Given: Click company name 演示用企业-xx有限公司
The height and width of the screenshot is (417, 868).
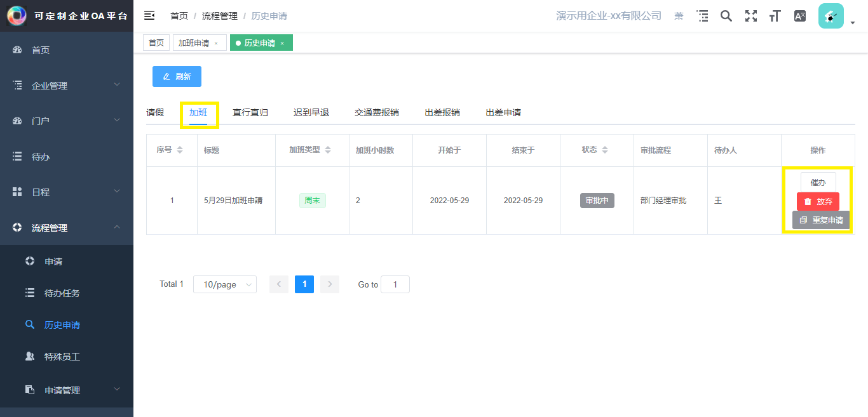Looking at the screenshot, I should point(609,16).
